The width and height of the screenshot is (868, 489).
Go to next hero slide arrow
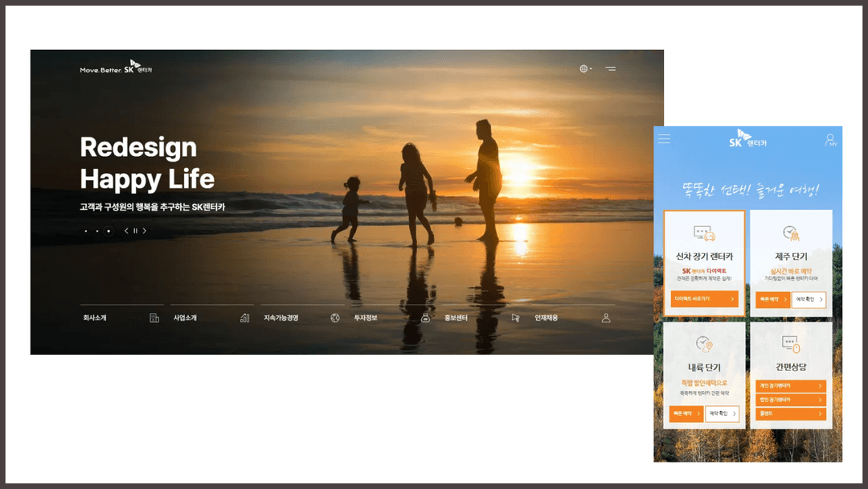[x=145, y=231]
